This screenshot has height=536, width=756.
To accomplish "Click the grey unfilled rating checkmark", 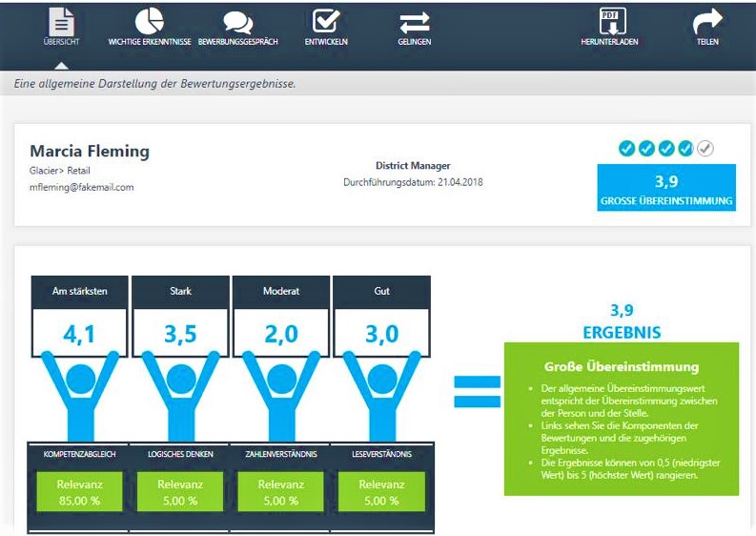I will (x=705, y=148).
